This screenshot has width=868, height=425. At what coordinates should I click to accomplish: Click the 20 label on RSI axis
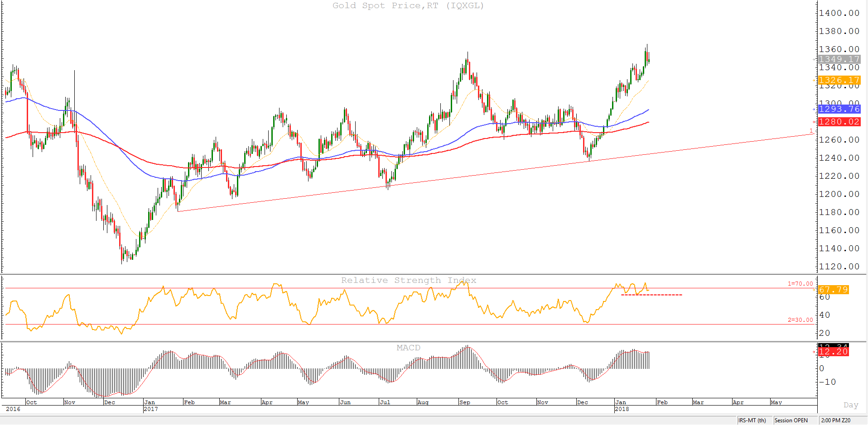825,333
